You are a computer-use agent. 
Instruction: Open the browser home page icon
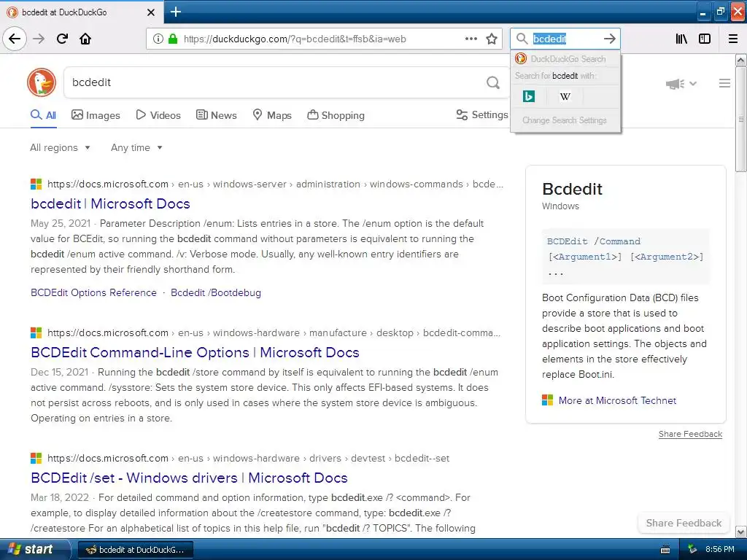(x=85, y=39)
